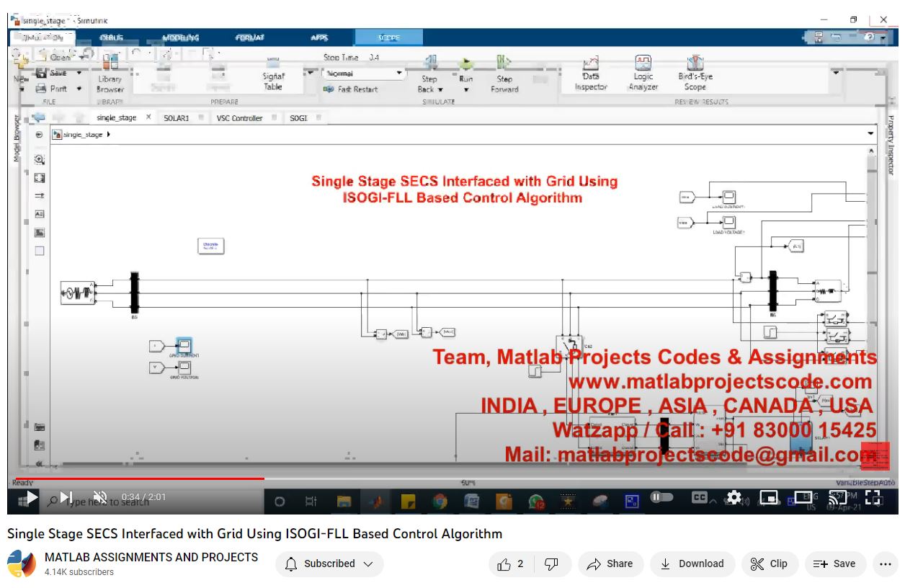Toggle the autoplay switch
The image size is (905, 588).
[x=661, y=497]
